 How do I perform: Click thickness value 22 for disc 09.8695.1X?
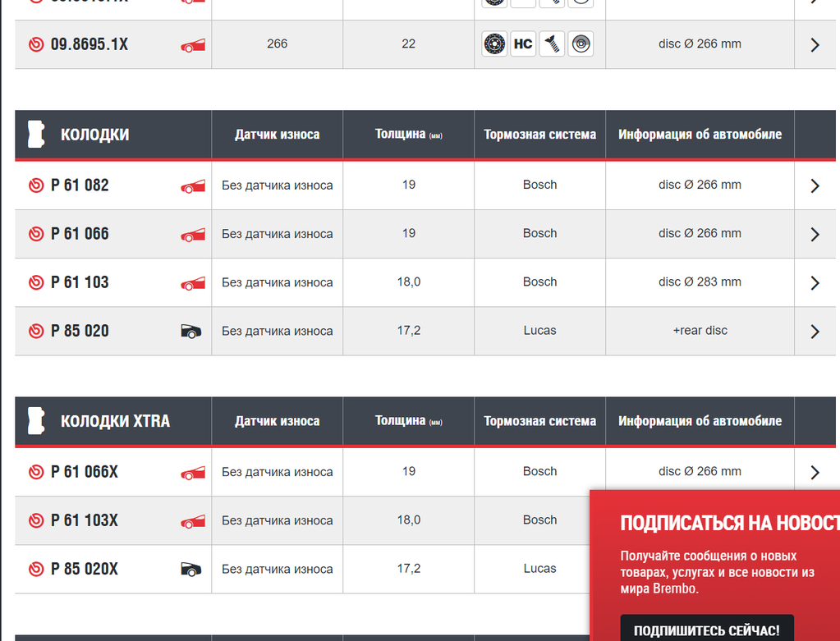(x=408, y=44)
